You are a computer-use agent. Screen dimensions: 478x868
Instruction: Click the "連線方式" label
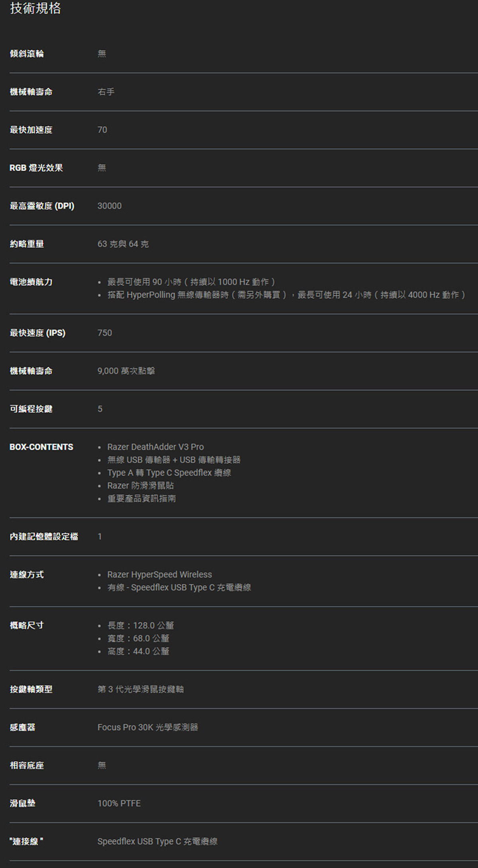[27, 574]
